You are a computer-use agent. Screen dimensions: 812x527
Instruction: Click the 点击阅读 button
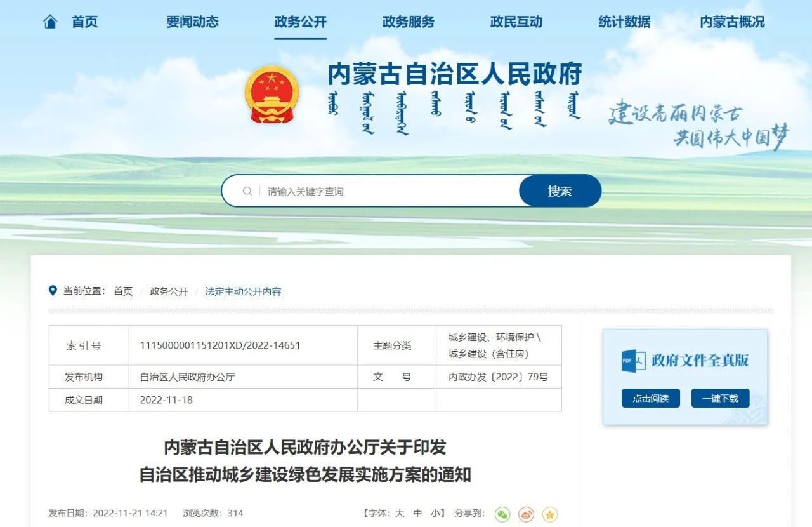pos(650,398)
